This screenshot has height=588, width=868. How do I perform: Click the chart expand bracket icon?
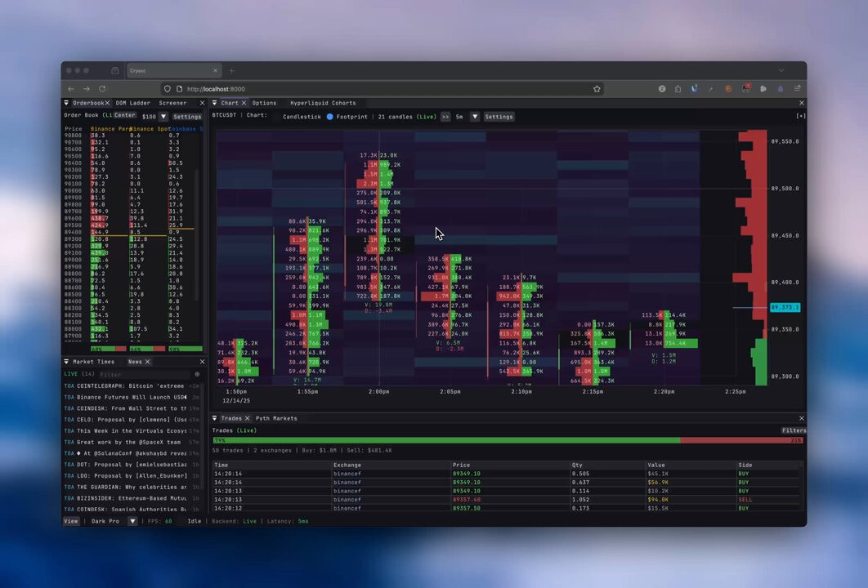pyautogui.click(x=800, y=116)
